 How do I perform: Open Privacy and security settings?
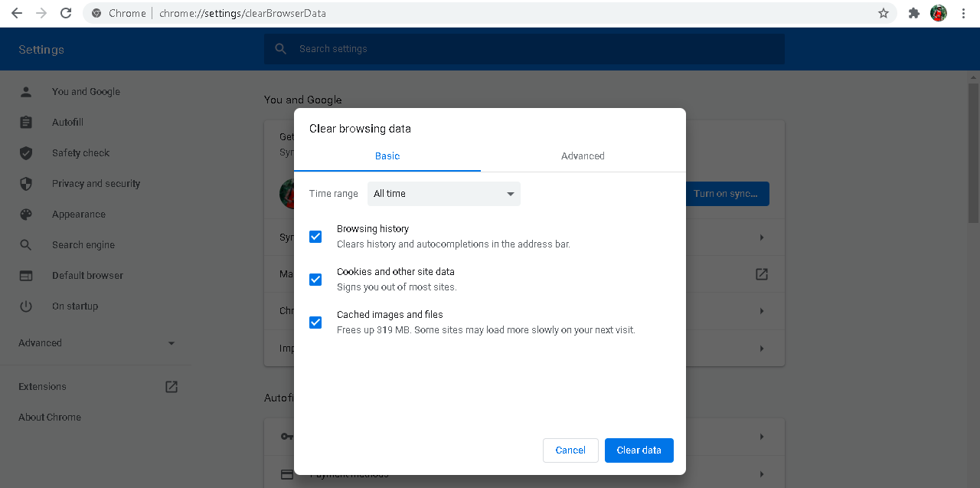point(96,184)
